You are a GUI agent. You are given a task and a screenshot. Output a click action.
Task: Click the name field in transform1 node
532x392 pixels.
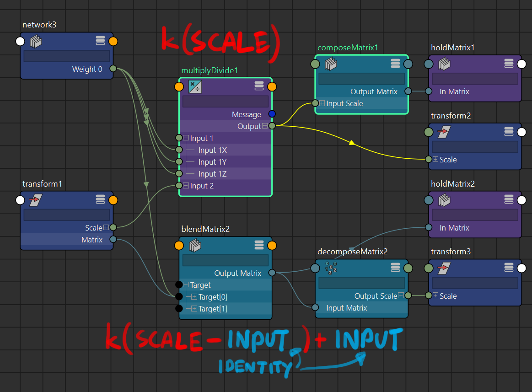point(67,215)
